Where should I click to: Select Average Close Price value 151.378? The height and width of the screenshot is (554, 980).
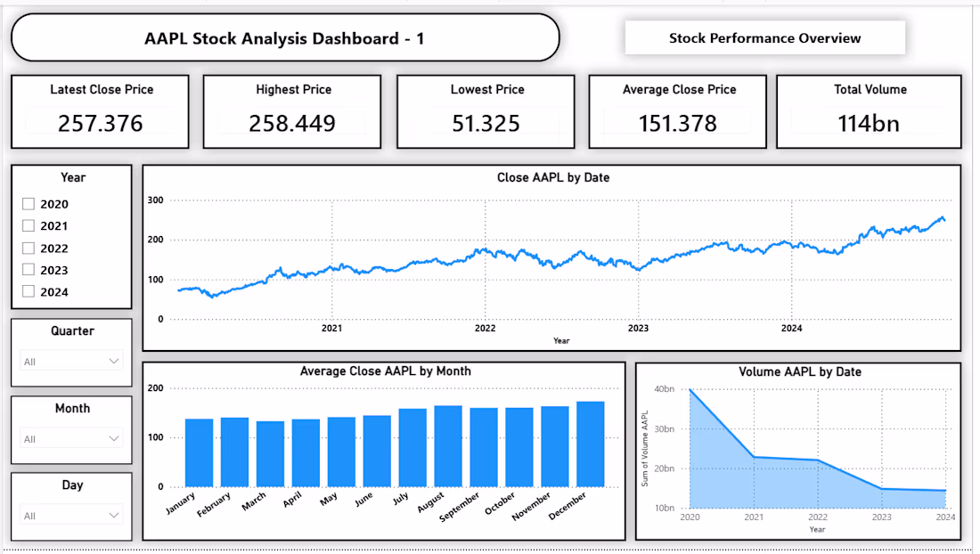pos(677,124)
